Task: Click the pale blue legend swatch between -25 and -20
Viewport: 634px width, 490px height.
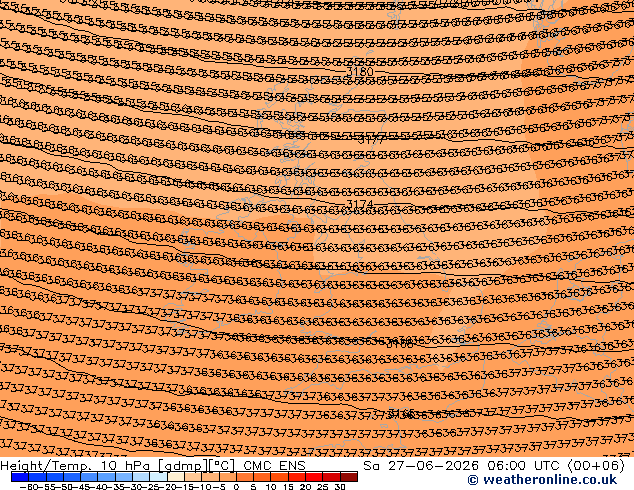Action: [x=158, y=477]
